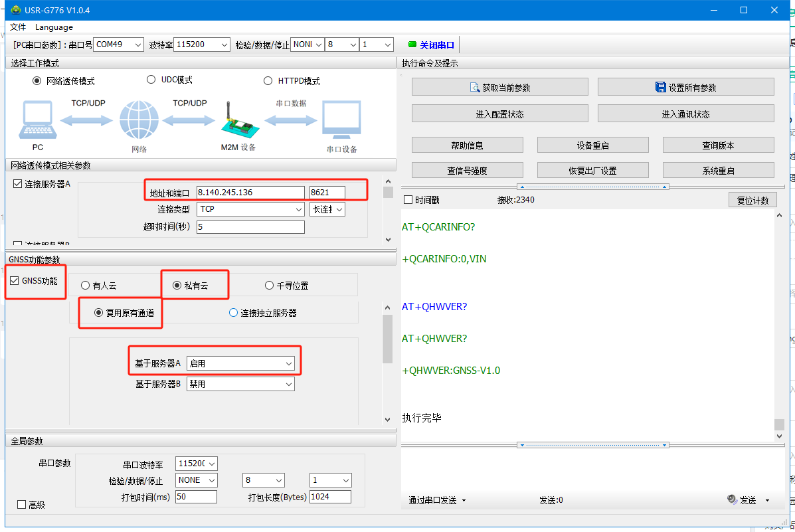Click the 查信号强度 button
The image size is (795, 532).
468,171
